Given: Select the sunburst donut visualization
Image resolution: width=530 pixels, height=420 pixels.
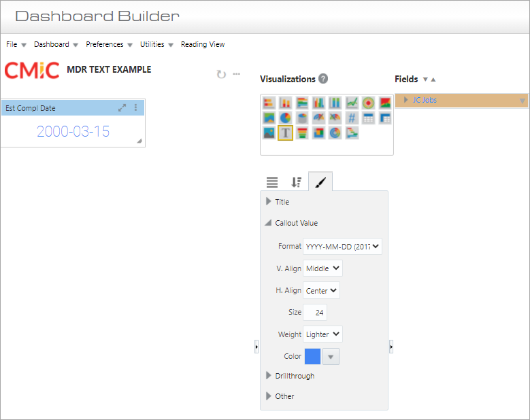Looking at the screenshot, I should (335, 133).
